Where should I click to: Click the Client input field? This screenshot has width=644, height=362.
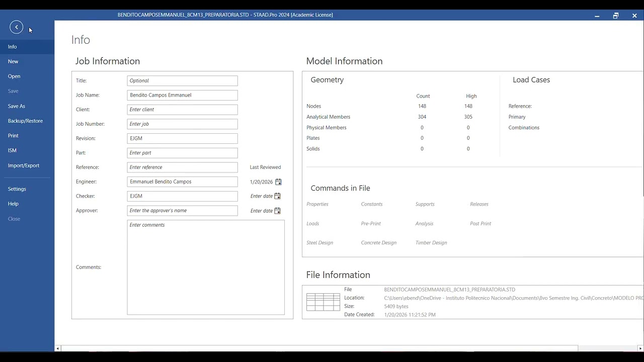(x=182, y=110)
